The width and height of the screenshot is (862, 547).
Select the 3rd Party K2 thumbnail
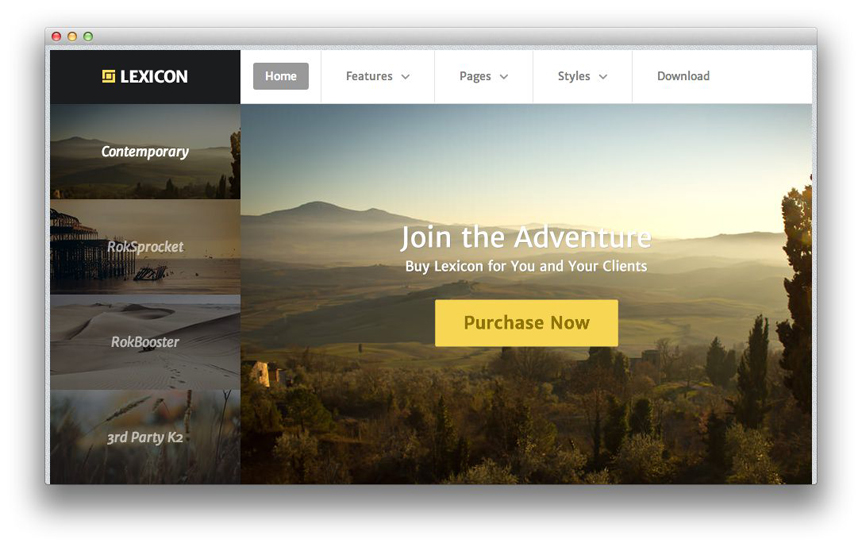145,438
